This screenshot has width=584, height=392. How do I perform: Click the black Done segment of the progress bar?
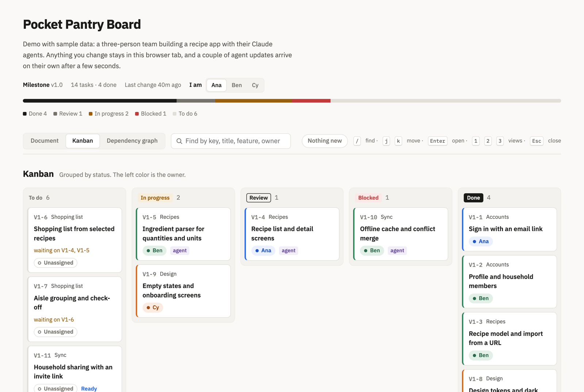[100, 101]
